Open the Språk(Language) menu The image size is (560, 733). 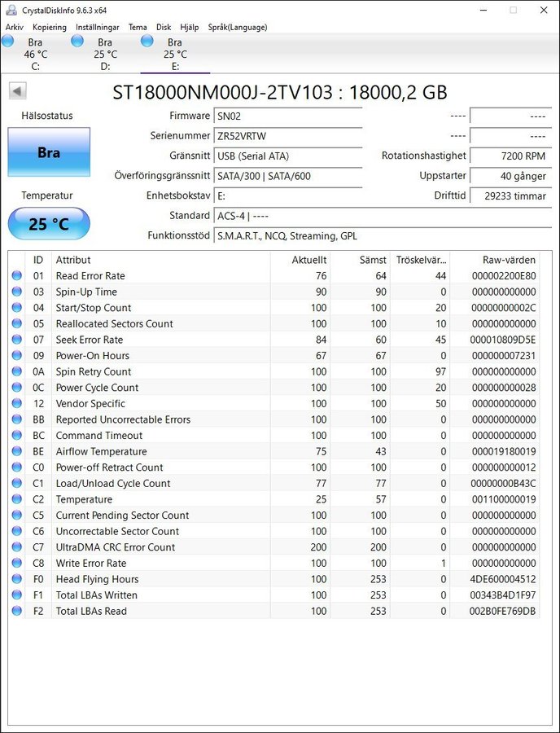(x=236, y=27)
